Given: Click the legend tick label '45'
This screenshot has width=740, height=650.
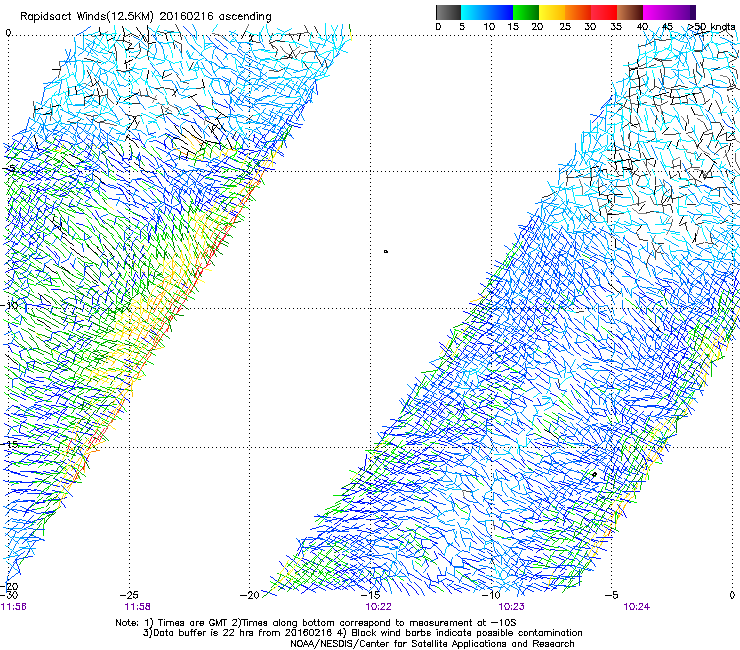Looking at the screenshot, I should (x=667, y=27).
